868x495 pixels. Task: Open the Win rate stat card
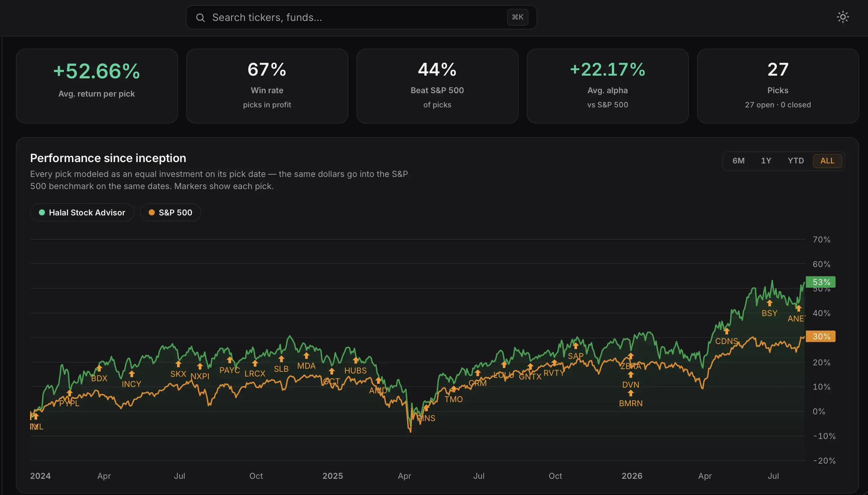click(267, 86)
